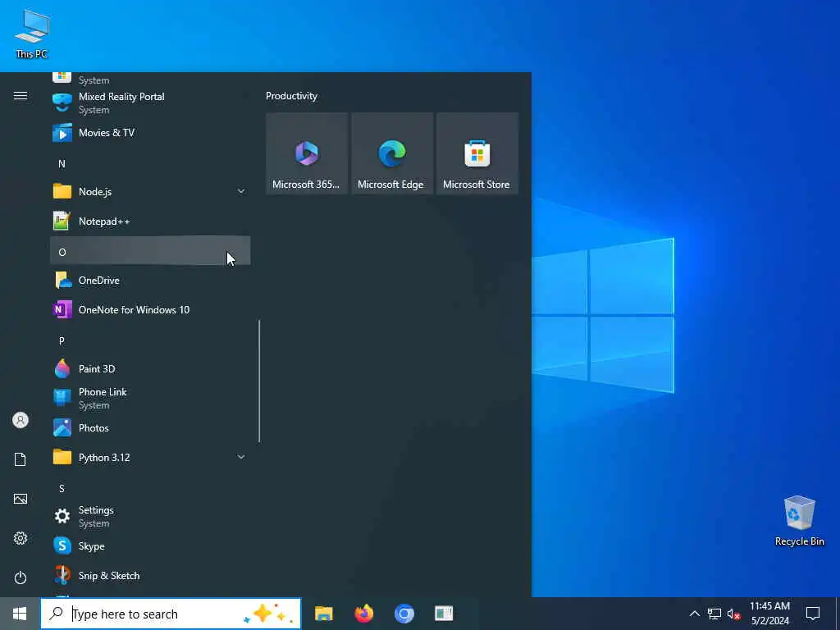The height and width of the screenshot is (630, 840).
Task: Click the muted volume tray icon
Action: click(734, 614)
